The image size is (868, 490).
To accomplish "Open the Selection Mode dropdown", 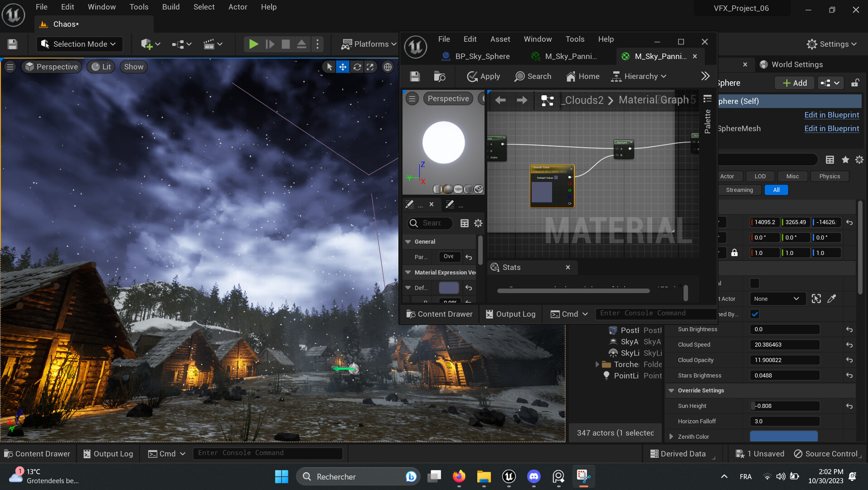I will [x=79, y=44].
